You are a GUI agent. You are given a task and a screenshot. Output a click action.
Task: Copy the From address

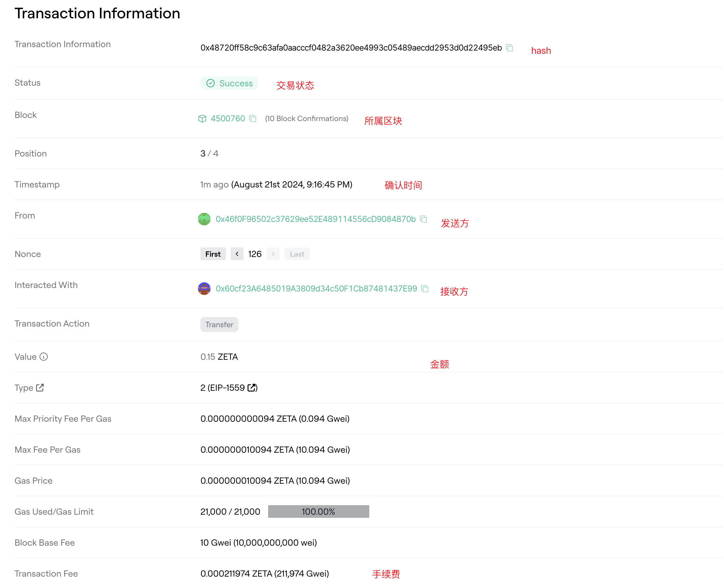coord(423,219)
